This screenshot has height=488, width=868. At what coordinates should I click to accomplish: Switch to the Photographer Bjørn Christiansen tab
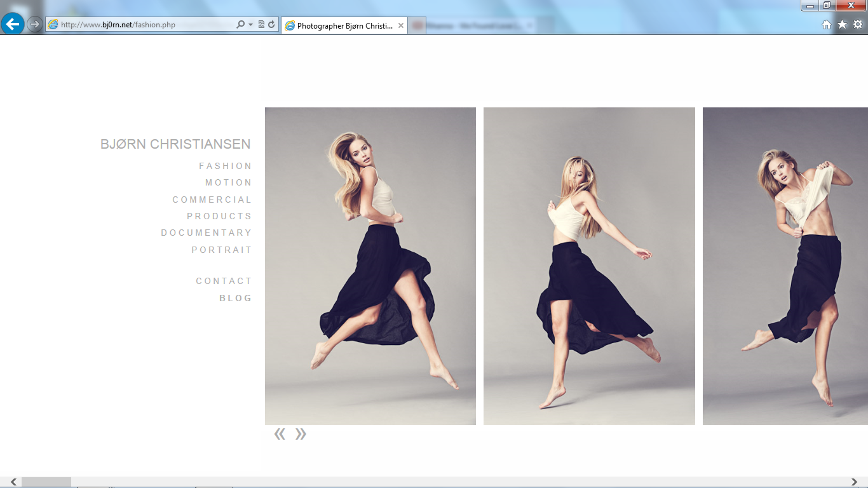click(344, 26)
